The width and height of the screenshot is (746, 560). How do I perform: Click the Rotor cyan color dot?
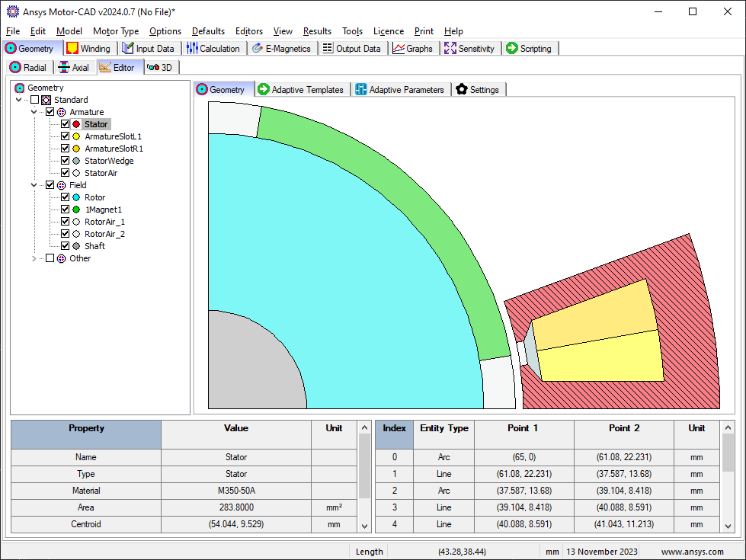click(x=76, y=197)
